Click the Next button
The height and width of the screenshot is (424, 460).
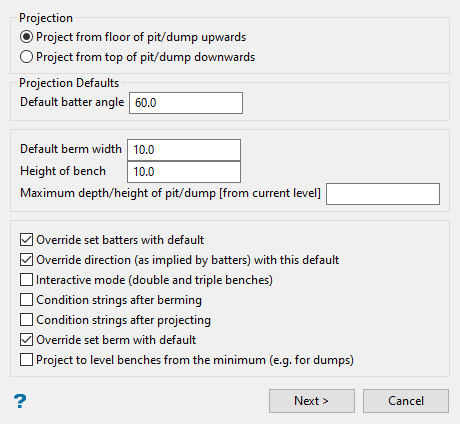312,401
